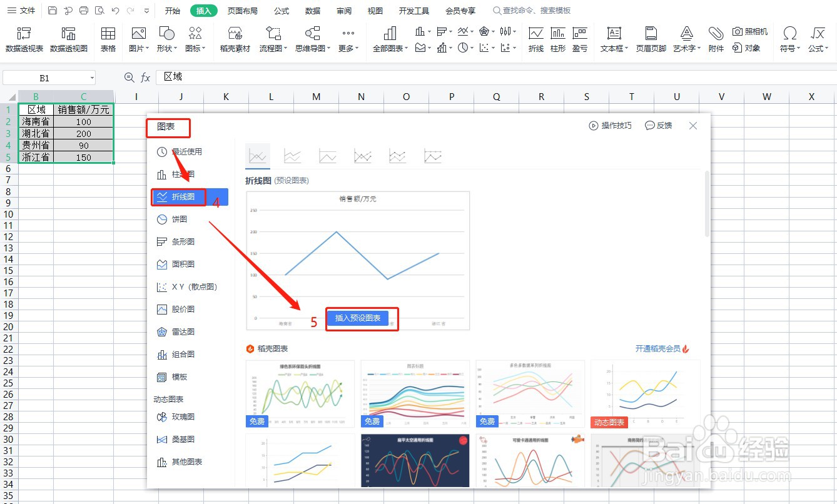This screenshot has height=504, width=837.
Task: Click the 对象 object icon
Action: pos(746,48)
